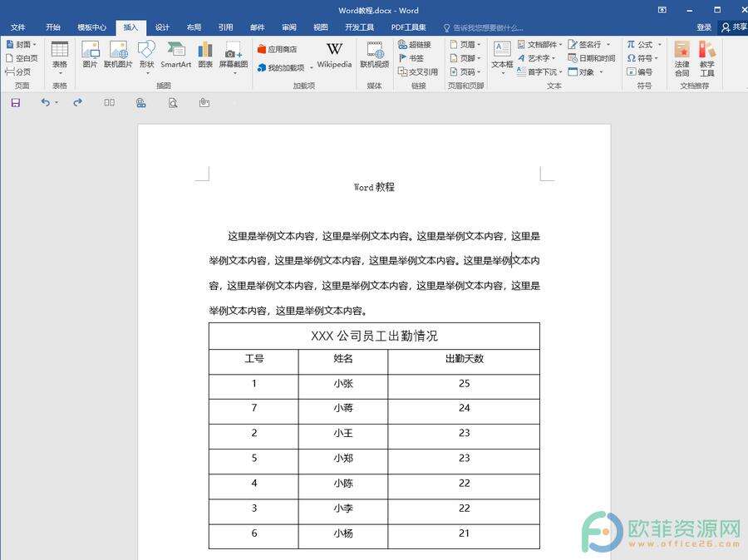Click the sign in (登录) button
The width and height of the screenshot is (748, 560).
click(x=704, y=27)
